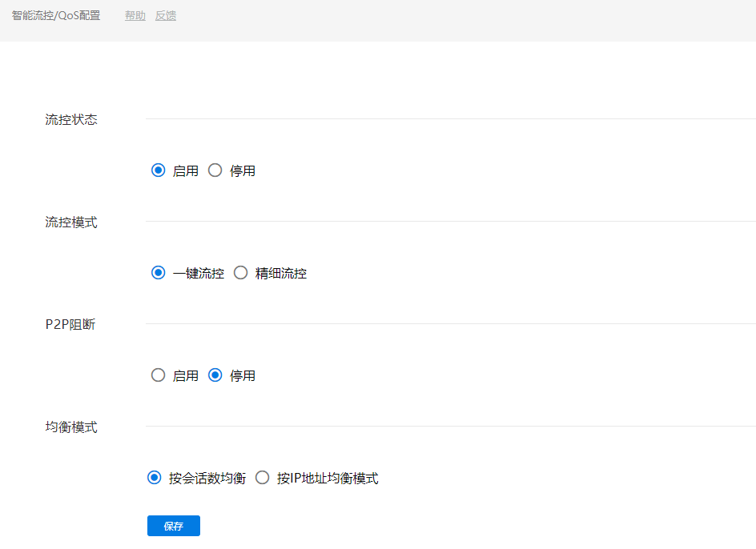Image resolution: width=756 pixels, height=549 pixels.
Task: Open the 帮助 link
Action: coord(135,15)
